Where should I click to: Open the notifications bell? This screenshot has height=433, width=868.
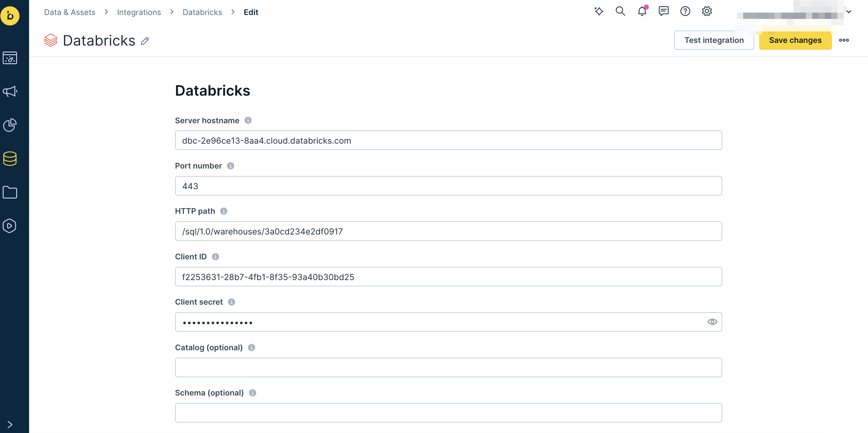[642, 11]
